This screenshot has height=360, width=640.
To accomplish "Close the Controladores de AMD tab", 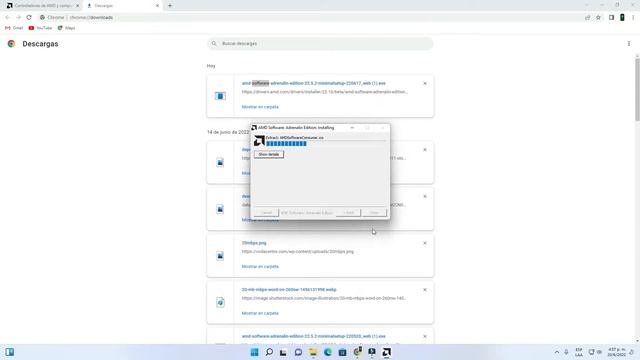I will (78, 6).
